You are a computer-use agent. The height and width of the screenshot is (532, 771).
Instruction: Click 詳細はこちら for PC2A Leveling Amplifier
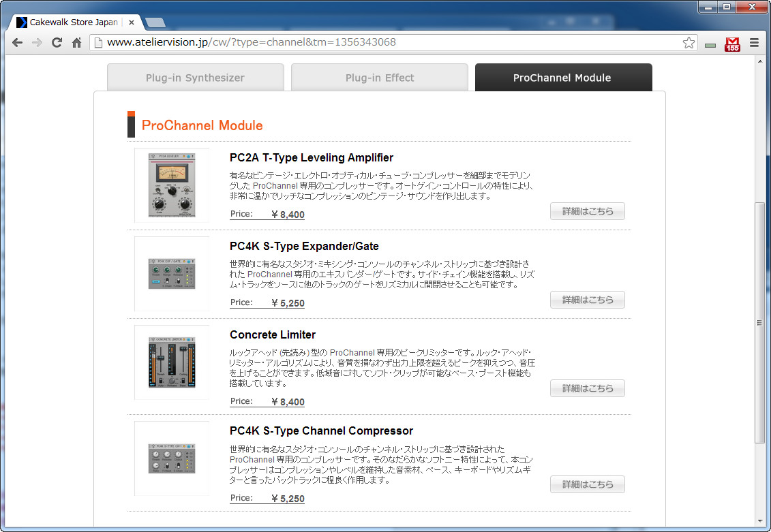[588, 211]
